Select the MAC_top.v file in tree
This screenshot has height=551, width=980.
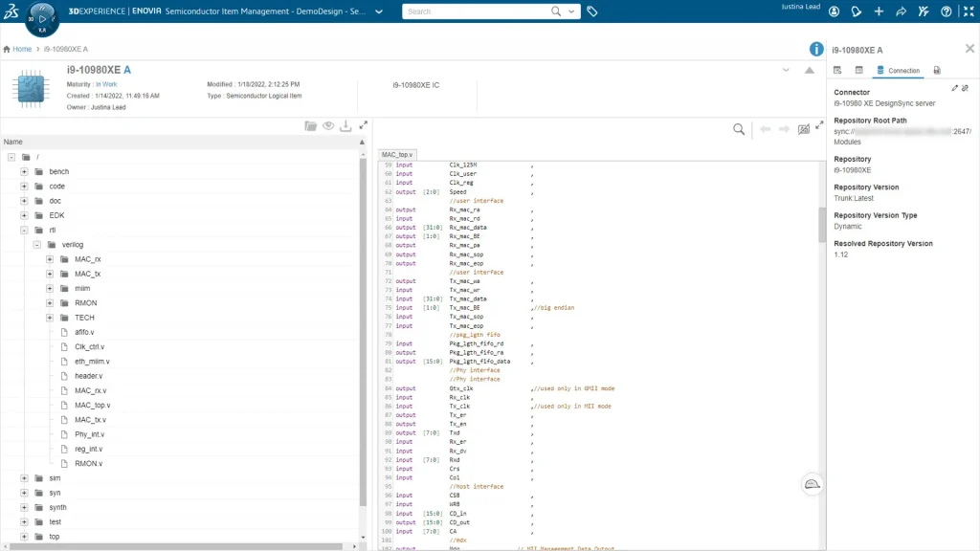93,406
